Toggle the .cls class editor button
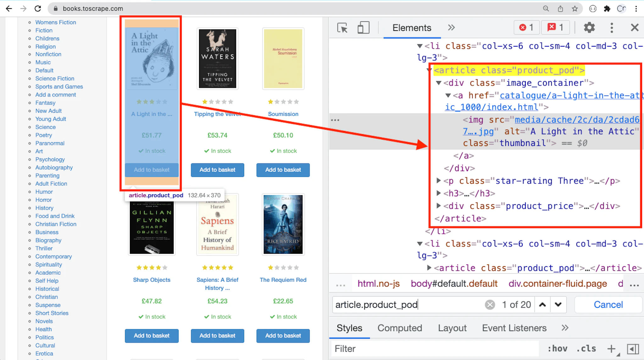Viewport: 644px width, 360px height. 586,349
